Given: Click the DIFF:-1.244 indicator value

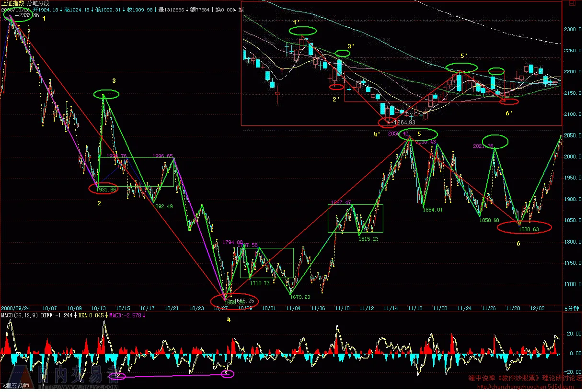Looking at the screenshot, I should pos(56,314).
